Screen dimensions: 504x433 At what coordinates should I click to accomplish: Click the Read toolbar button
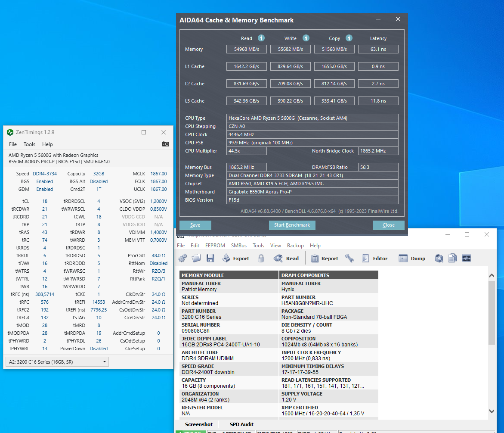(286, 259)
